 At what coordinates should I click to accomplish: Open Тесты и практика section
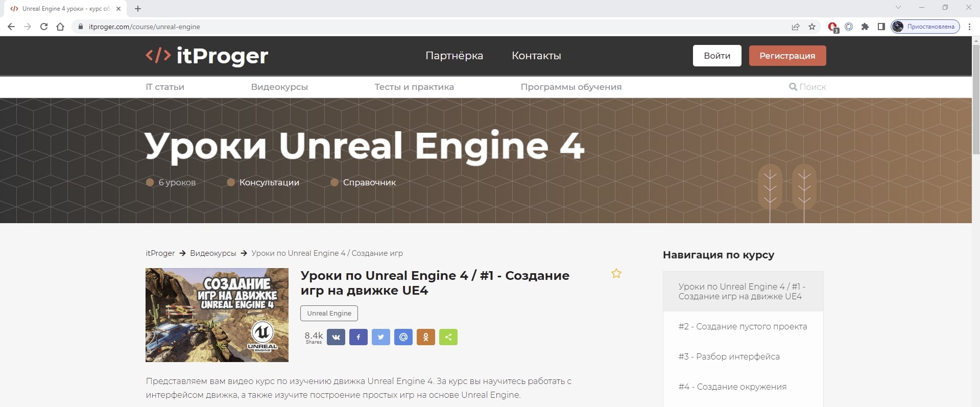tap(414, 87)
